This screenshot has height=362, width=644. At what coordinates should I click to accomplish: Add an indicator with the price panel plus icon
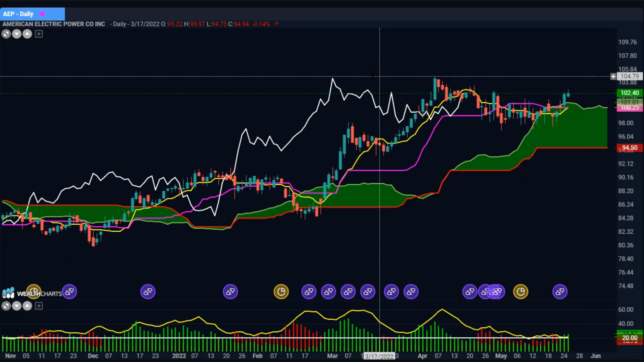point(39,34)
